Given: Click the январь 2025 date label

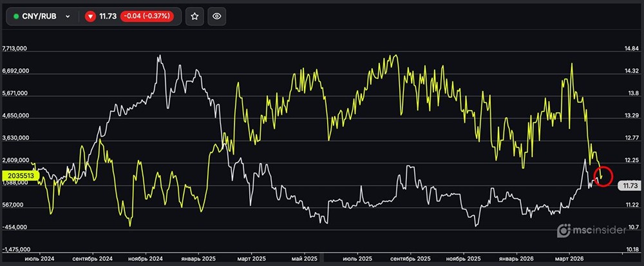Looking at the screenshot, I should pyautogui.click(x=198, y=259).
